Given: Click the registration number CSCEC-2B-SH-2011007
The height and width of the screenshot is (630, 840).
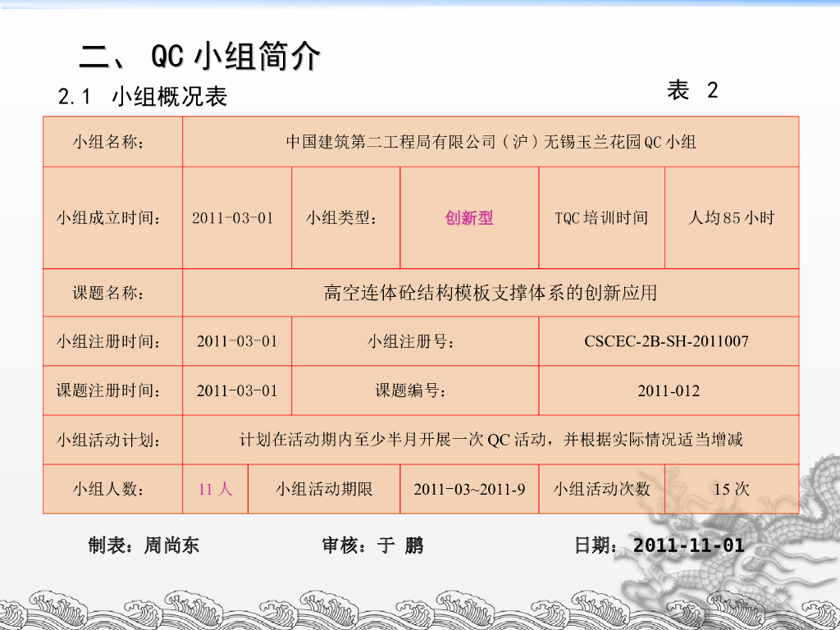Looking at the screenshot, I should coord(666,340).
